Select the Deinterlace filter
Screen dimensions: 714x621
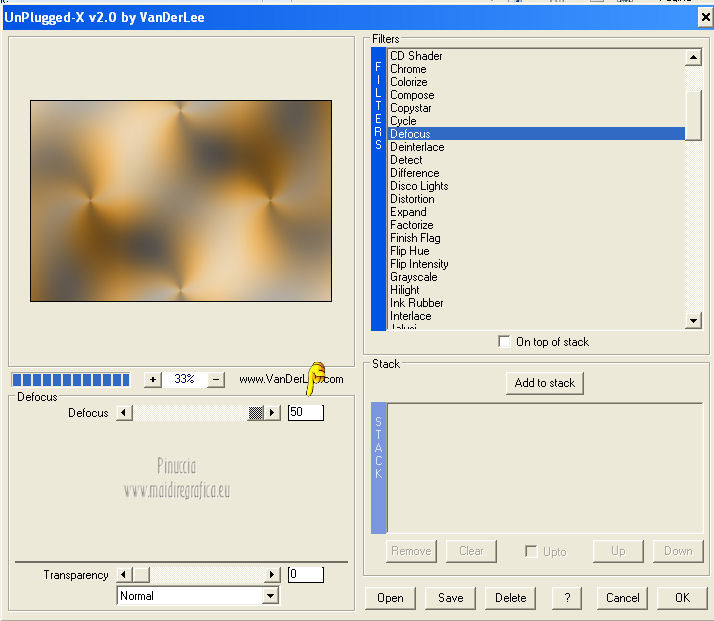pos(536,147)
